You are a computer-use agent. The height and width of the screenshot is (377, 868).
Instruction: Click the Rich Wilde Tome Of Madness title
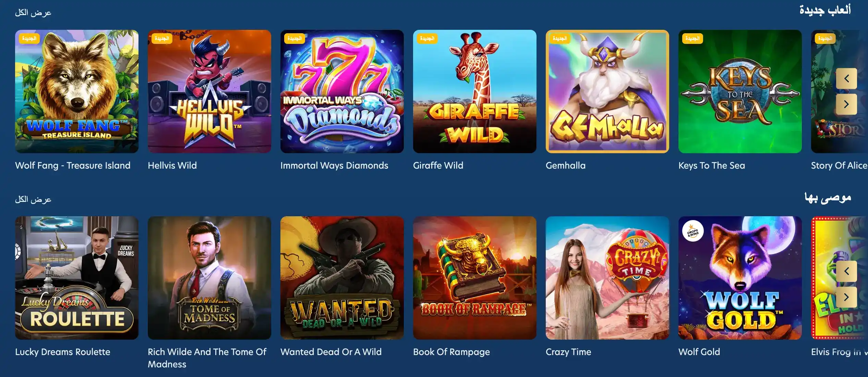coord(207,358)
